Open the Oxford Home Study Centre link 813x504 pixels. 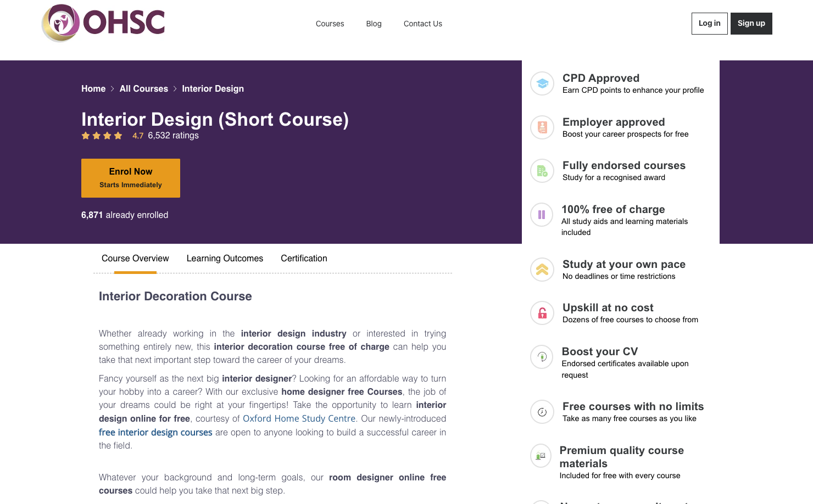pos(299,418)
